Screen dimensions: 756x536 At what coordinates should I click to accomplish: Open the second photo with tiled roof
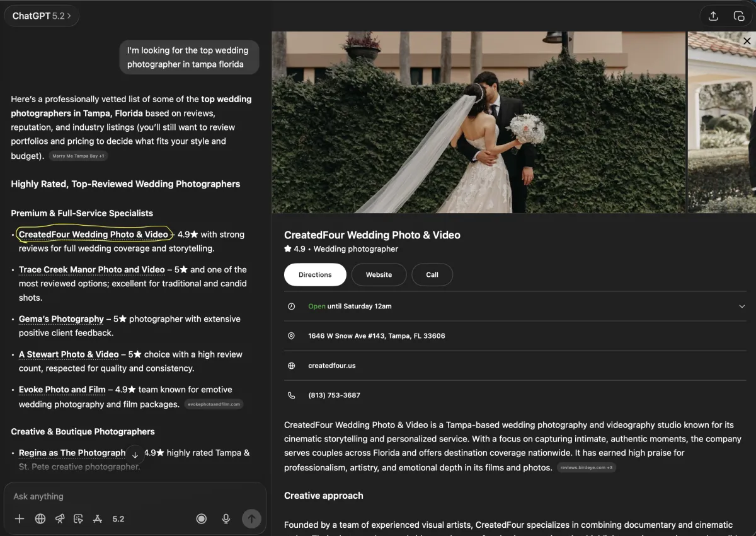tap(722, 122)
